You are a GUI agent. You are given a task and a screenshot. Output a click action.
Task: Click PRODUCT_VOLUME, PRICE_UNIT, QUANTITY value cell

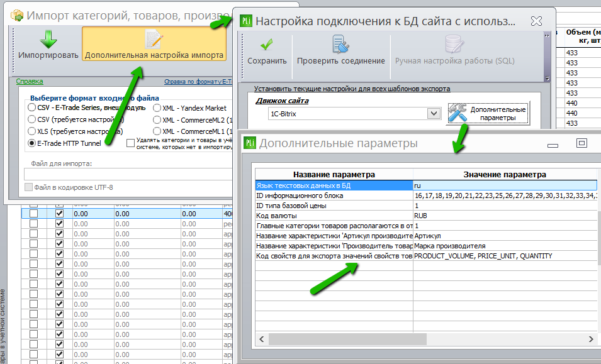[505, 256]
